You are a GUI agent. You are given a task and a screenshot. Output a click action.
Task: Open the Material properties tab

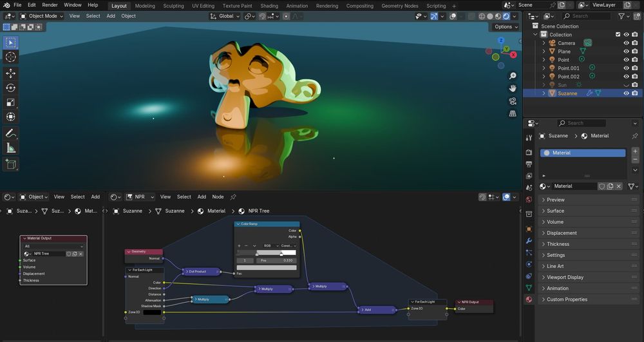click(529, 299)
